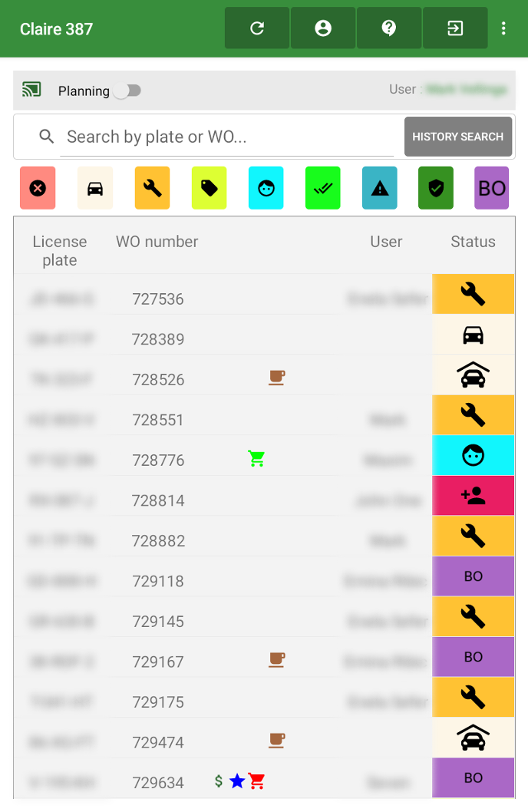Click the cast screen icon
Screen dimensions: 528x812
coord(31,90)
